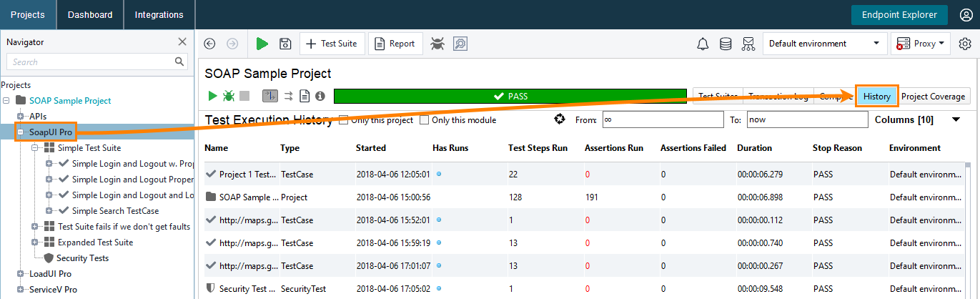Sort history by Started column header
Image resolution: width=980 pixels, height=299 pixels.
click(371, 148)
